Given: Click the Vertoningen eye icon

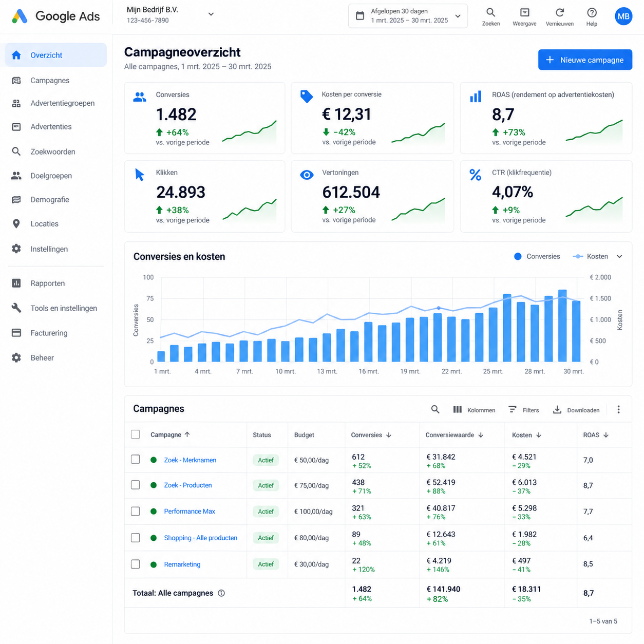Looking at the screenshot, I should click(x=307, y=175).
